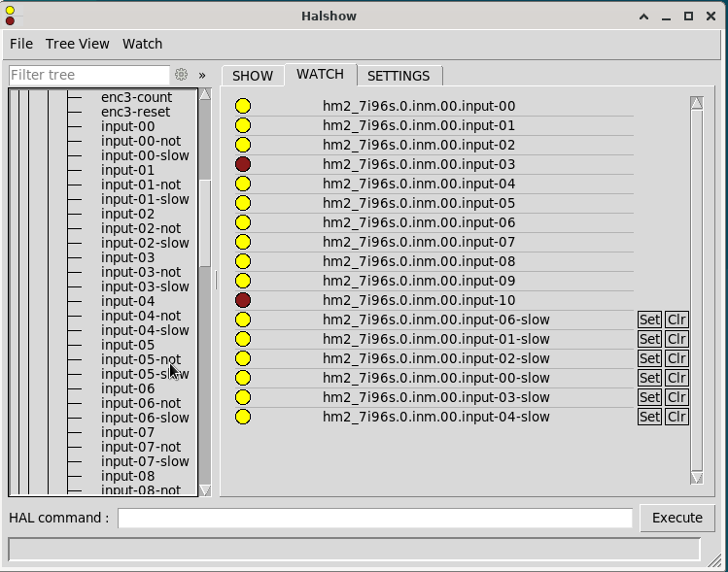This screenshot has width=728, height=572.
Task: Click the pane divider sash handle
Action: (216, 281)
